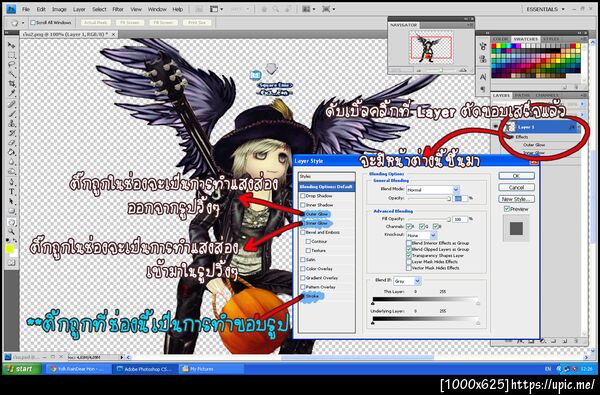600x395 pixels.
Task: Click the Navigator preview thumbnail
Action: [430, 47]
